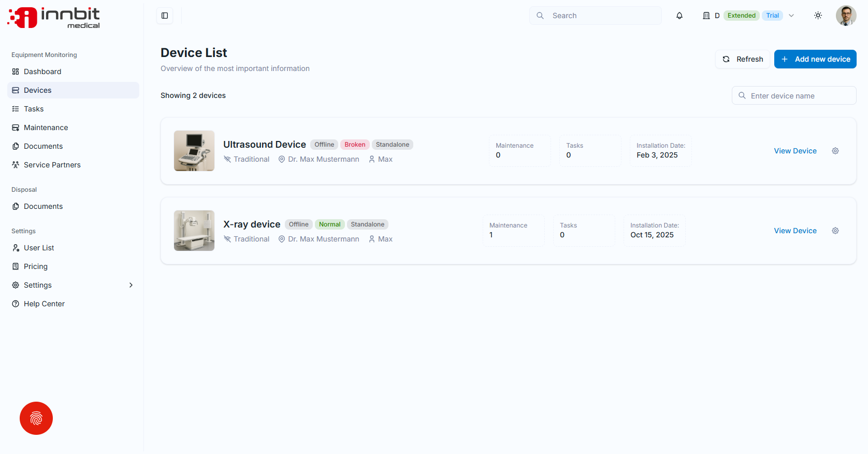This screenshot has height=454, width=868.
Task: Toggle the sidebar collapse icon
Action: 165,16
